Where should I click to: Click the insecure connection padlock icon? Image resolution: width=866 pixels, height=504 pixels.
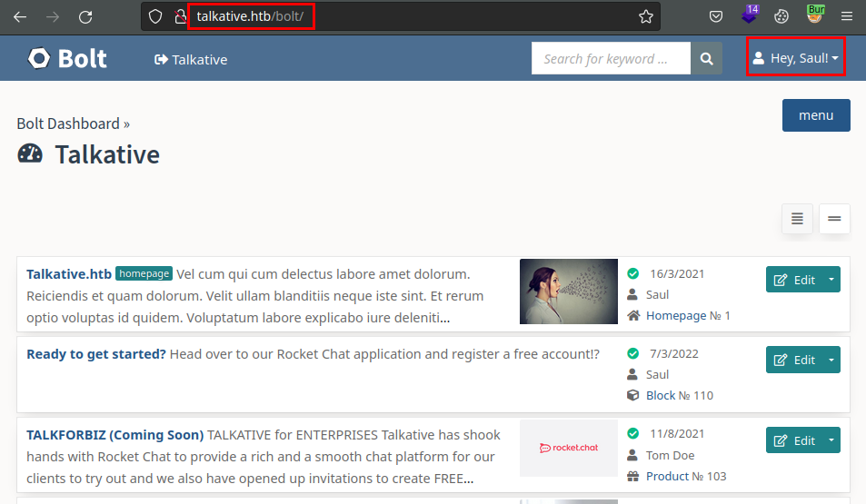180,16
